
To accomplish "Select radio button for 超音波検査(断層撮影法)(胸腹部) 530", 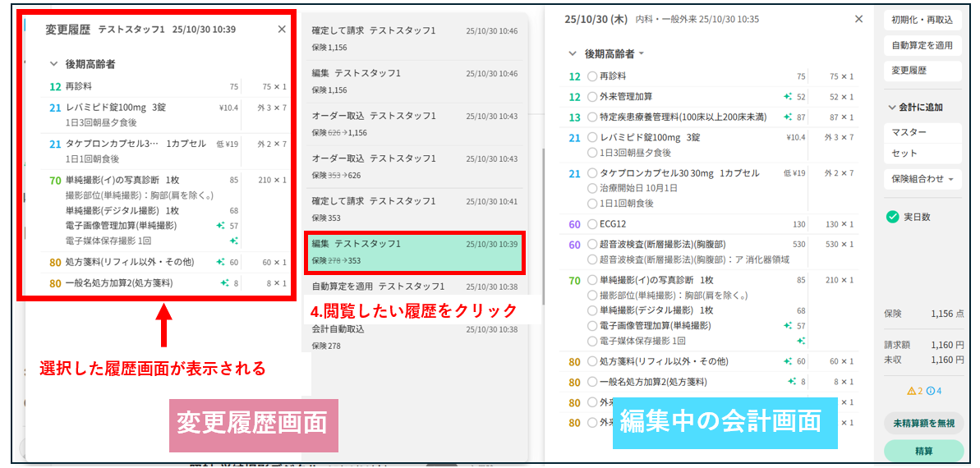I will pos(592,245).
